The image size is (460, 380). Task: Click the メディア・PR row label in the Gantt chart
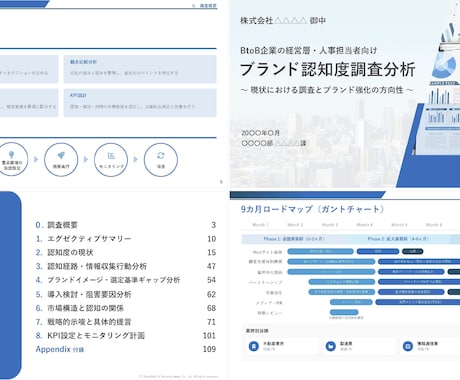point(269,303)
